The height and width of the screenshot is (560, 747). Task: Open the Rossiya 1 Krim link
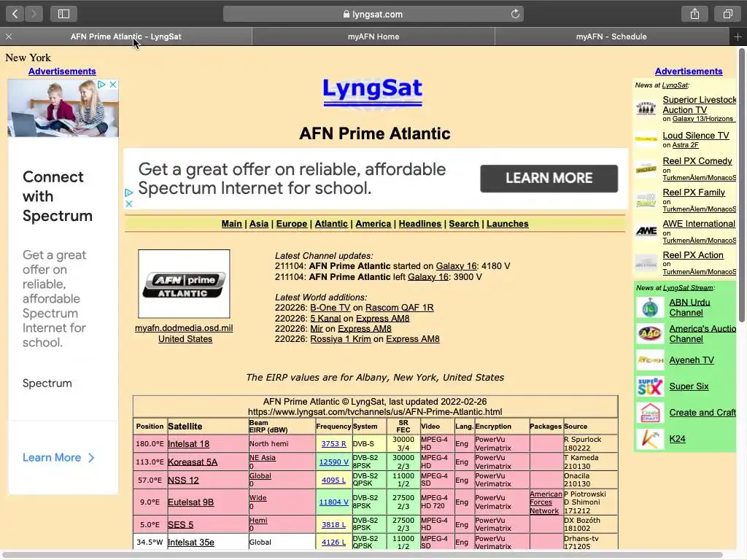click(x=341, y=339)
